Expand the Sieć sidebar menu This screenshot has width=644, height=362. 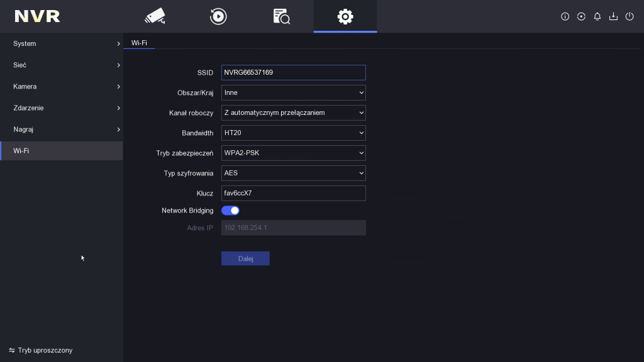click(61, 65)
